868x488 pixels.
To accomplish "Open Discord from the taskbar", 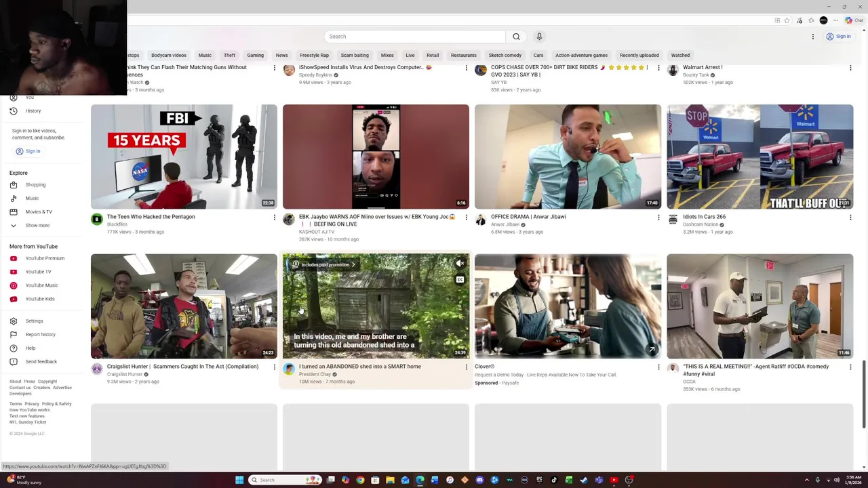I will click(x=479, y=480).
